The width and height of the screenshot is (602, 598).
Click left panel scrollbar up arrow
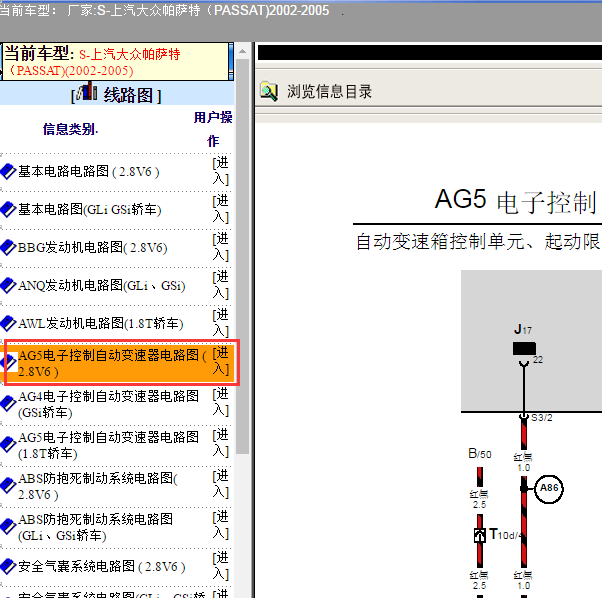[x=242, y=51]
